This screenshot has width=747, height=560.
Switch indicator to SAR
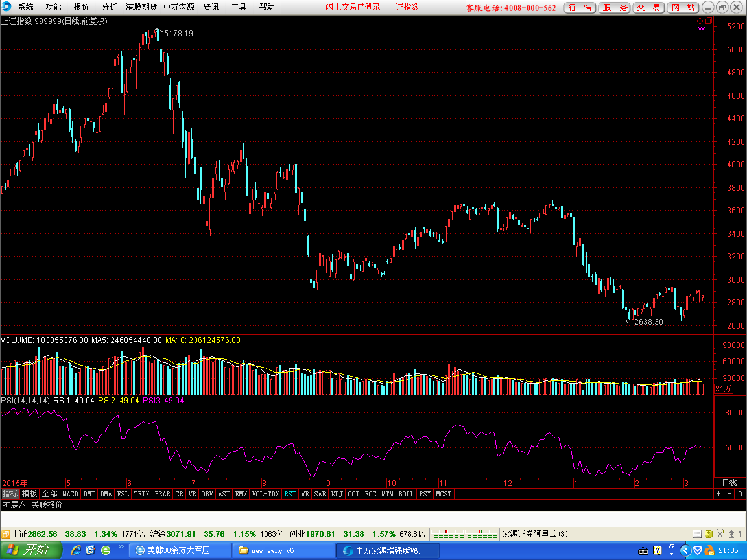320,494
